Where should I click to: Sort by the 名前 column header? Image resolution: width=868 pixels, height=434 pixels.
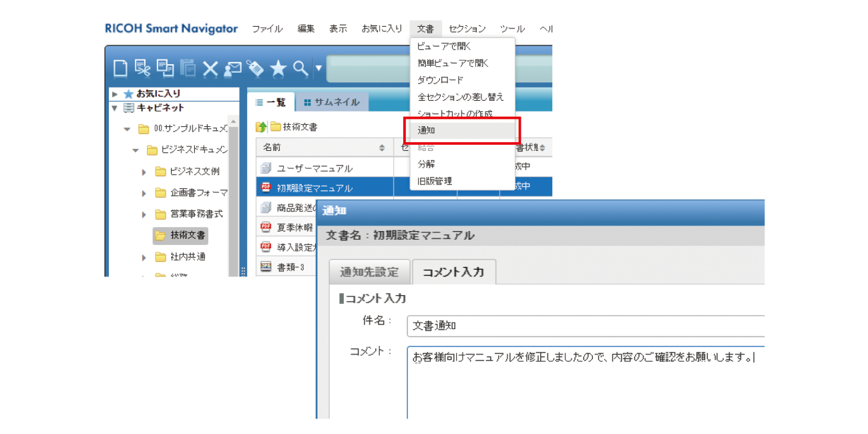(x=272, y=147)
